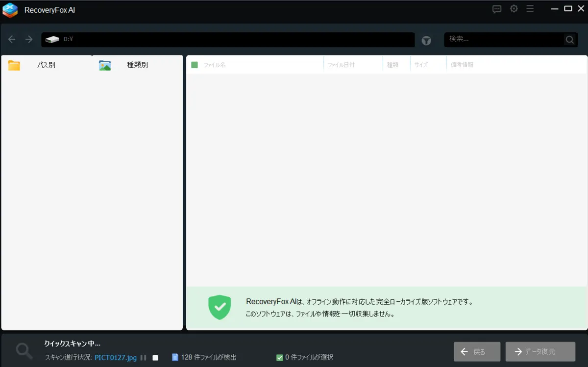Screen dimensions: 588x367
Task: Open the settings gear in title bar
Action: click(514, 9)
